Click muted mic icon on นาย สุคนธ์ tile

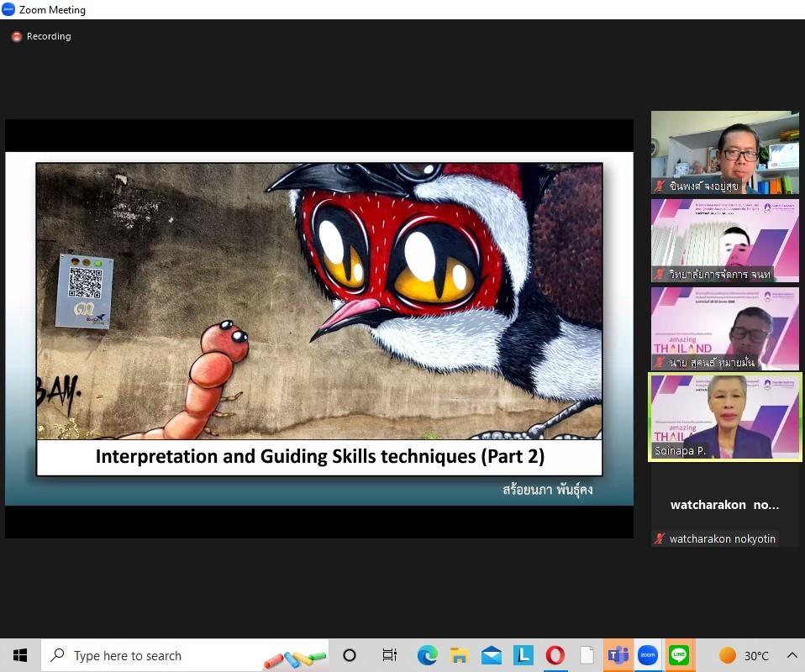coord(659,362)
